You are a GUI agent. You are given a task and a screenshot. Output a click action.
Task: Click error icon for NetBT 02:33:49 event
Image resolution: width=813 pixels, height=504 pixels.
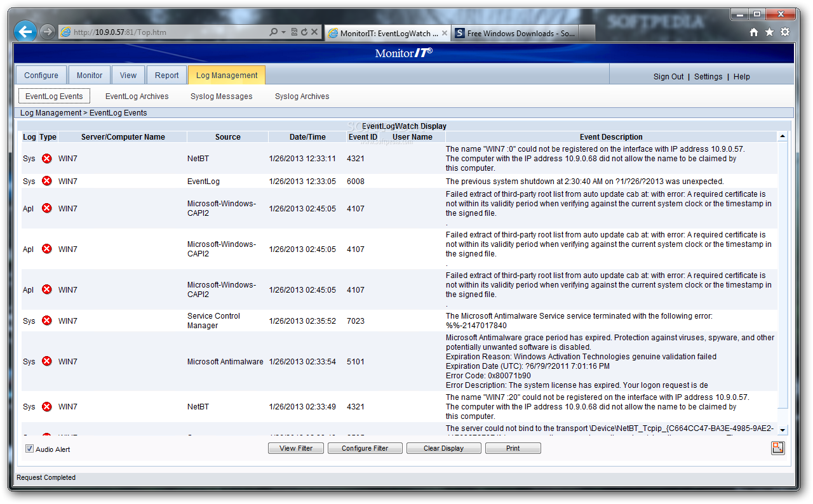(x=46, y=406)
